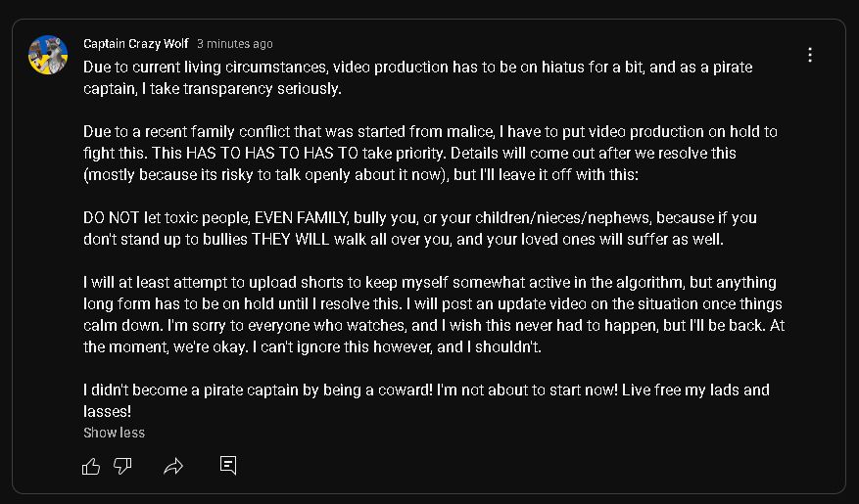Click the 'EVEN FAMILY' capitalized text
The height and width of the screenshot is (504, 859).
coord(302,218)
